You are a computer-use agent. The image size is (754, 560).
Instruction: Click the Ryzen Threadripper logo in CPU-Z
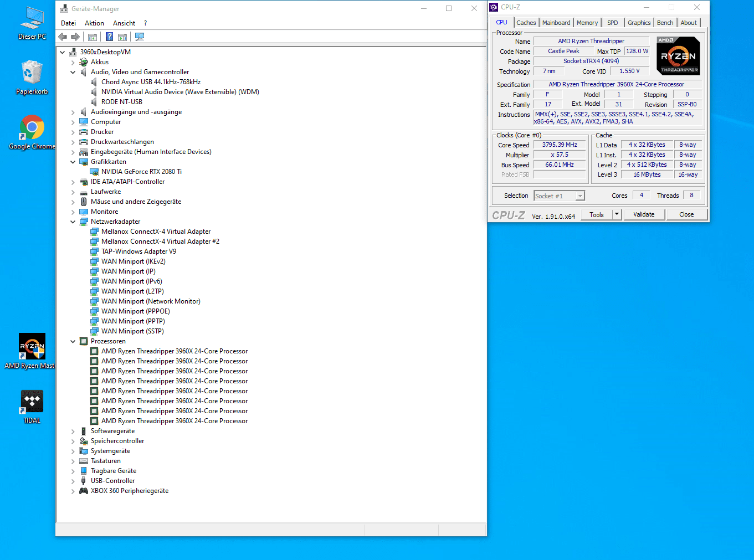(678, 56)
